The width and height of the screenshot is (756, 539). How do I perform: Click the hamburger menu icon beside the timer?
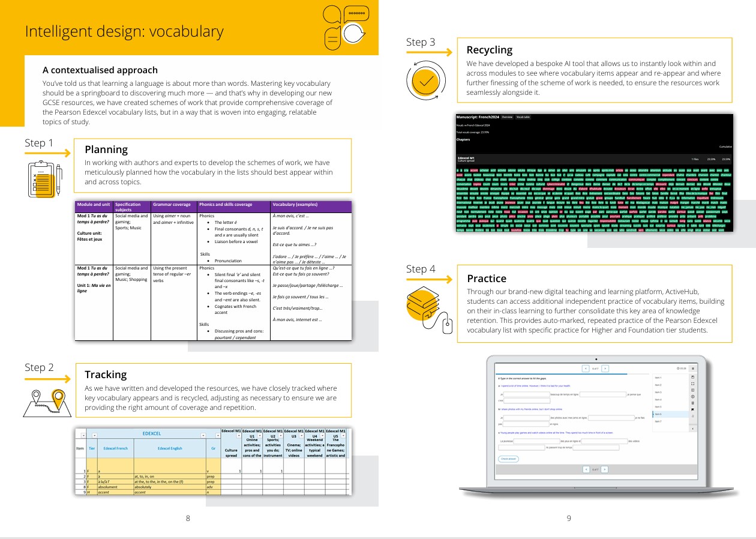[x=693, y=368]
